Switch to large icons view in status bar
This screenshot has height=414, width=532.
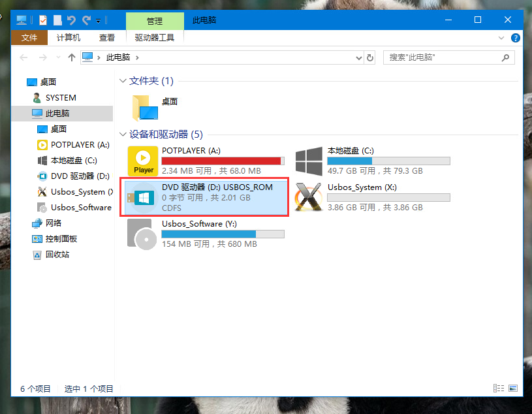513,389
